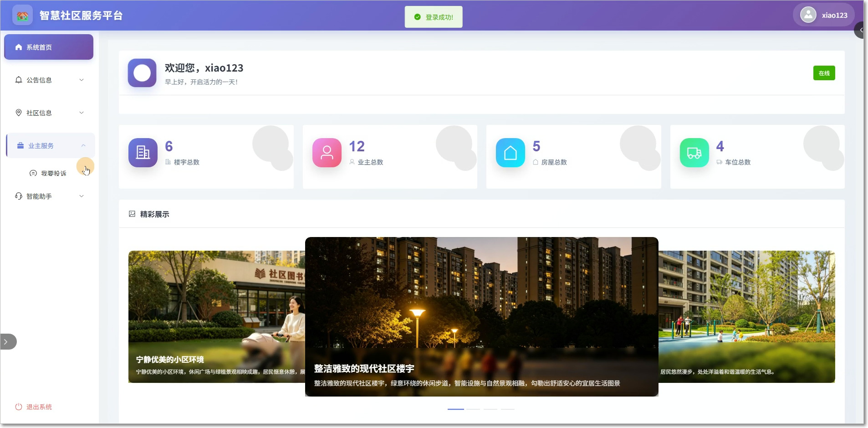Click the blue house icon for 房屋总数
The height and width of the screenshot is (428, 868).
click(511, 153)
